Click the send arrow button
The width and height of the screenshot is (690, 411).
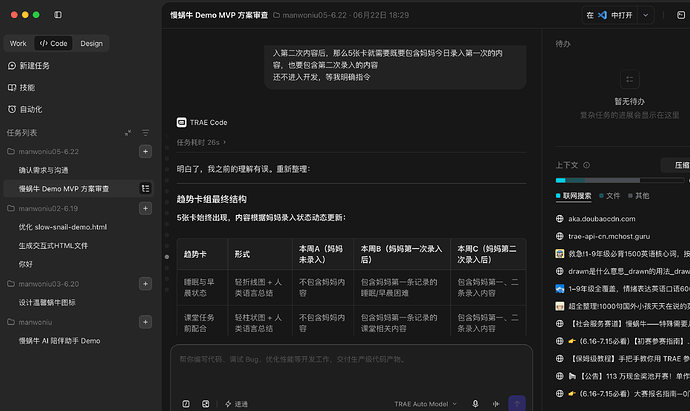(517, 404)
